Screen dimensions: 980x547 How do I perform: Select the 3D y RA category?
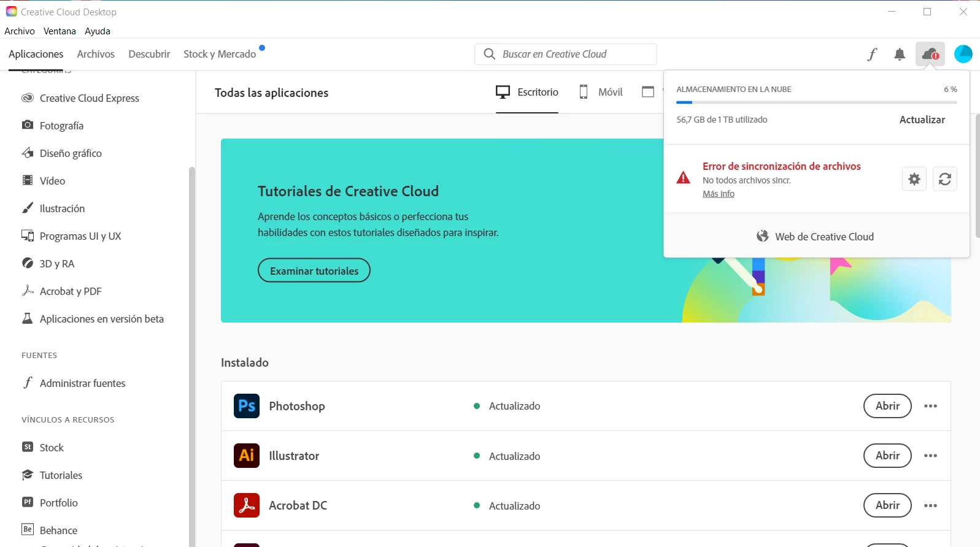point(48,264)
